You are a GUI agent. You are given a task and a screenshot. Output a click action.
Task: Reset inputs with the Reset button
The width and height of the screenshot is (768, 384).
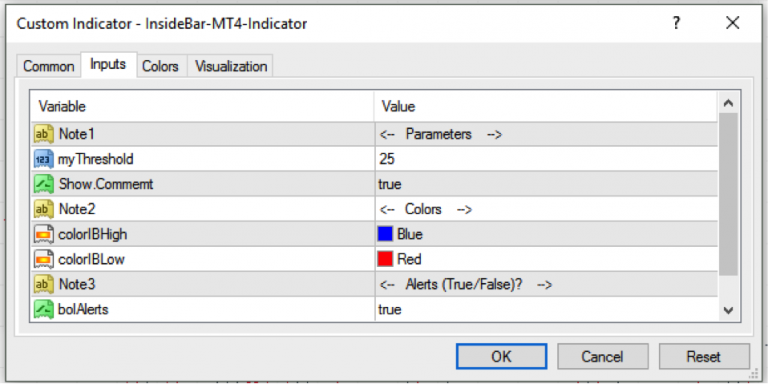pyautogui.click(x=703, y=357)
